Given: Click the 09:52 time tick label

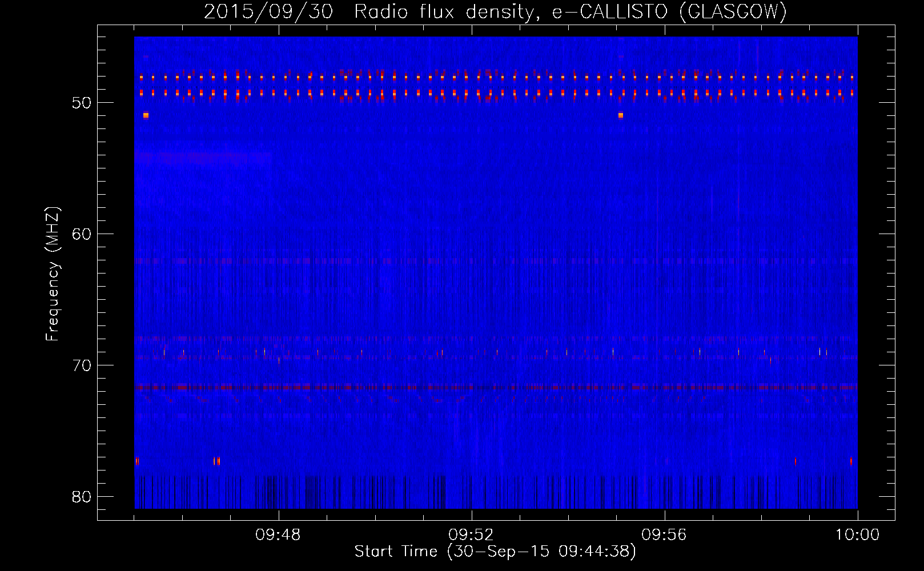Looking at the screenshot, I should click(x=471, y=535).
